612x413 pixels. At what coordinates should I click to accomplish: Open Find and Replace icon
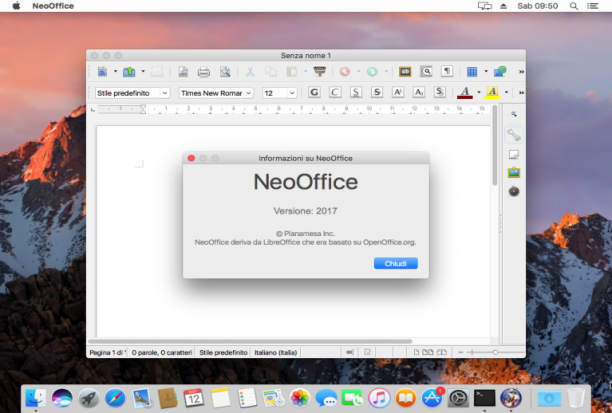coord(426,71)
